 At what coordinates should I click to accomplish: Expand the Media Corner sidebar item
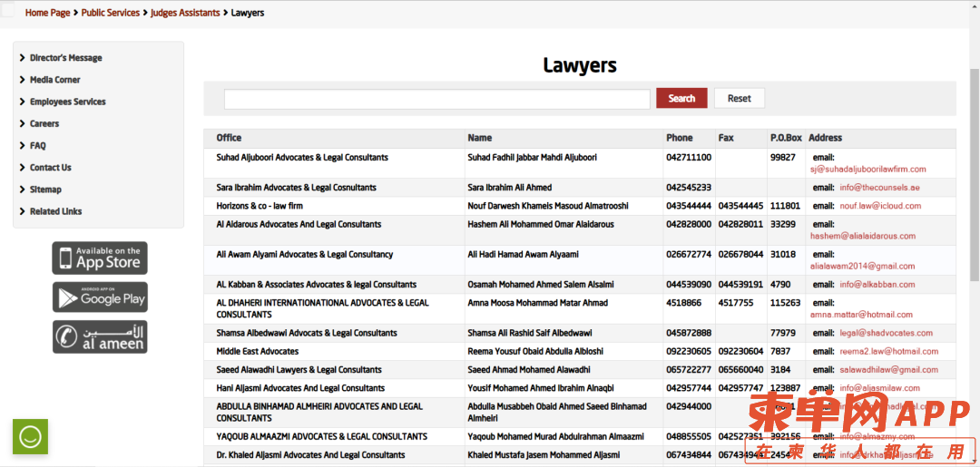[55, 80]
